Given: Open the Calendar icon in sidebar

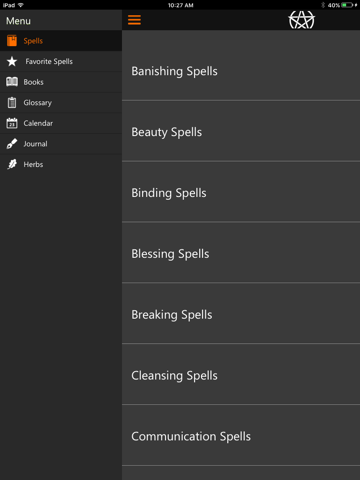Looking at the screenshot, I should 12,123.
